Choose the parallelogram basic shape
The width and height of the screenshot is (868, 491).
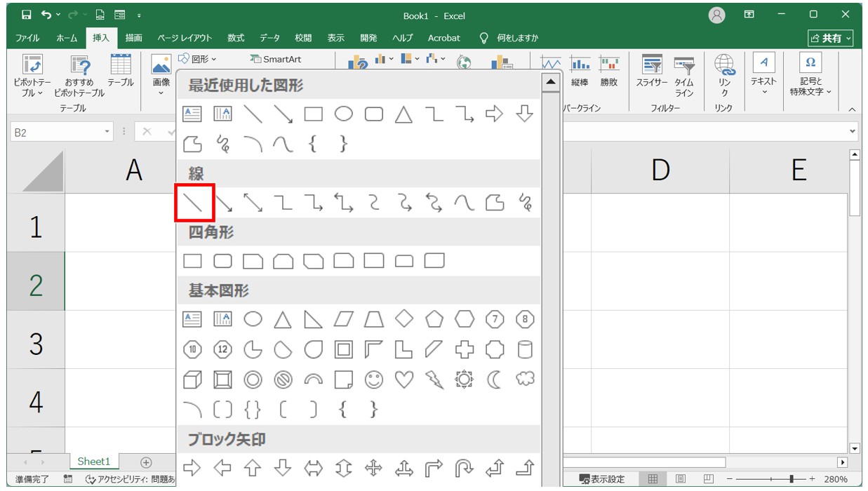pyautogui.click(x=344, y=320)
